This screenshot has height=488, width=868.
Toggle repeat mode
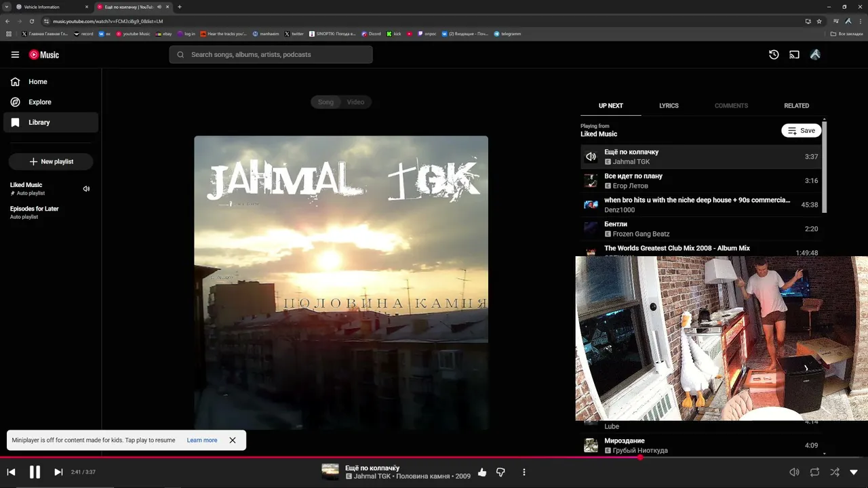tap(814, 472)
